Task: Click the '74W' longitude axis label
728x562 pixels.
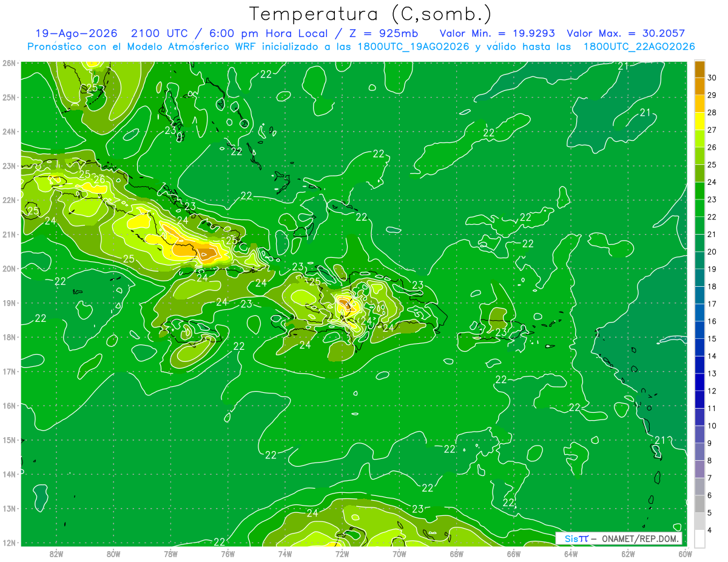Action: tap(285, 554)
